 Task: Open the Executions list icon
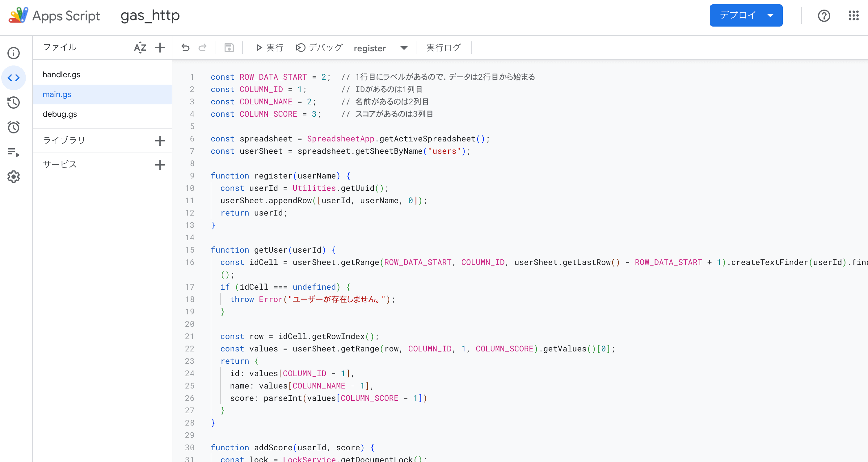pyautogui.click(x=14, y=152)
